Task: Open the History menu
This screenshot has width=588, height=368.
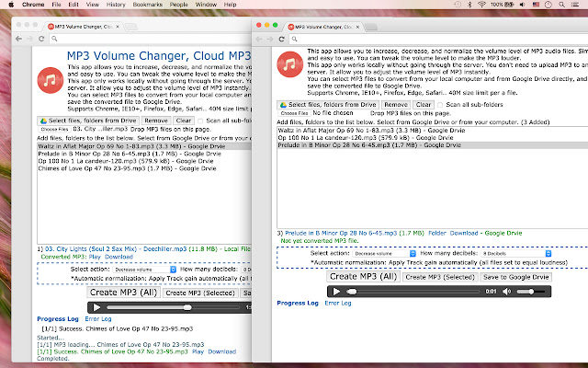Action: coord(116,5)
